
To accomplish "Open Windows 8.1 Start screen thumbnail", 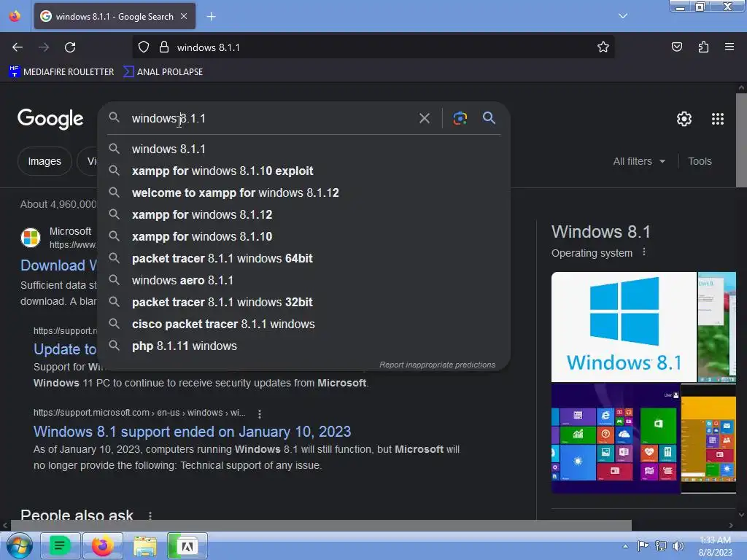I will pyautogui.click(x=616, y=438).
